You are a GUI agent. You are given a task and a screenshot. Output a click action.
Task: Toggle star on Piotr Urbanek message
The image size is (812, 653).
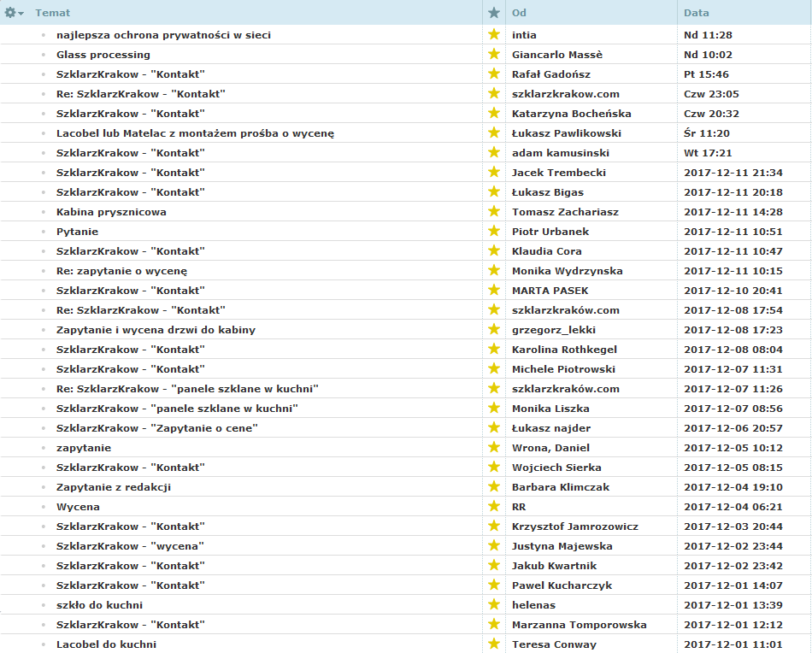tap(494, 231)
